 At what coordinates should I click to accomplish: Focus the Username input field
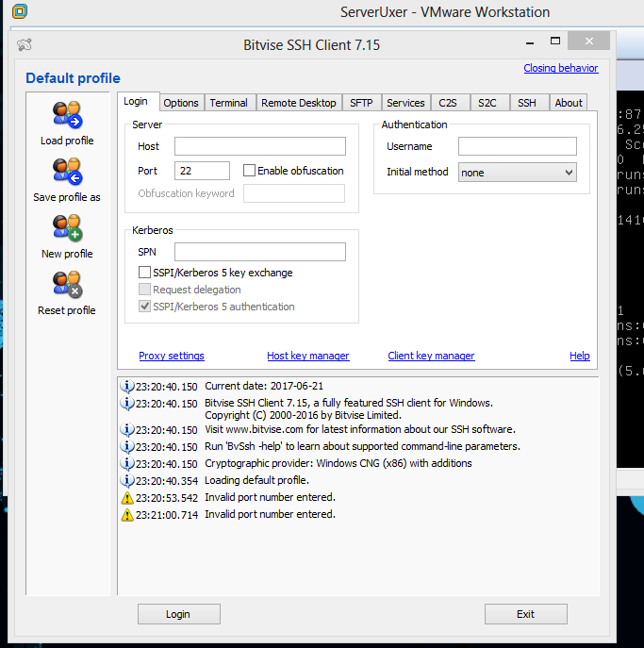(x=518, y=146)
